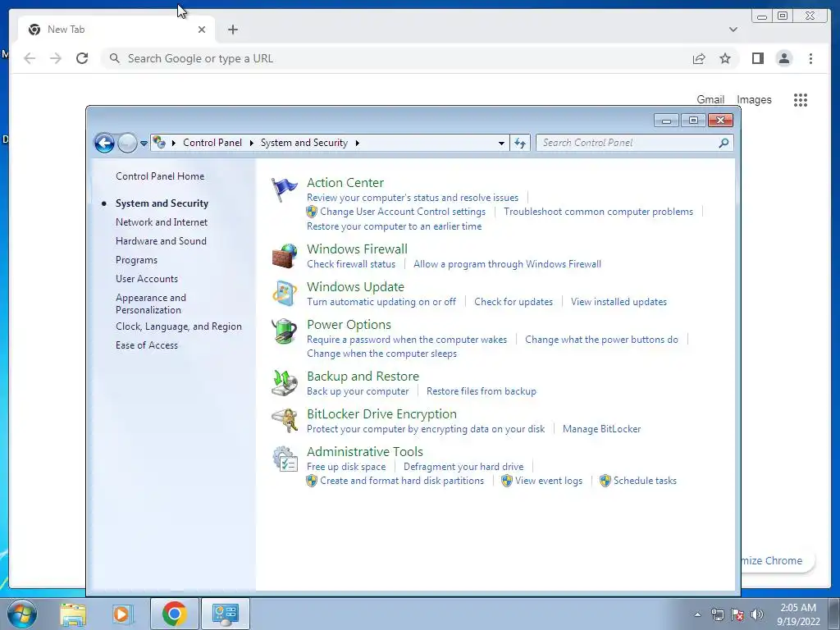
Task: Click the Backup and Restore icon
Action: (x=285, y=382)
